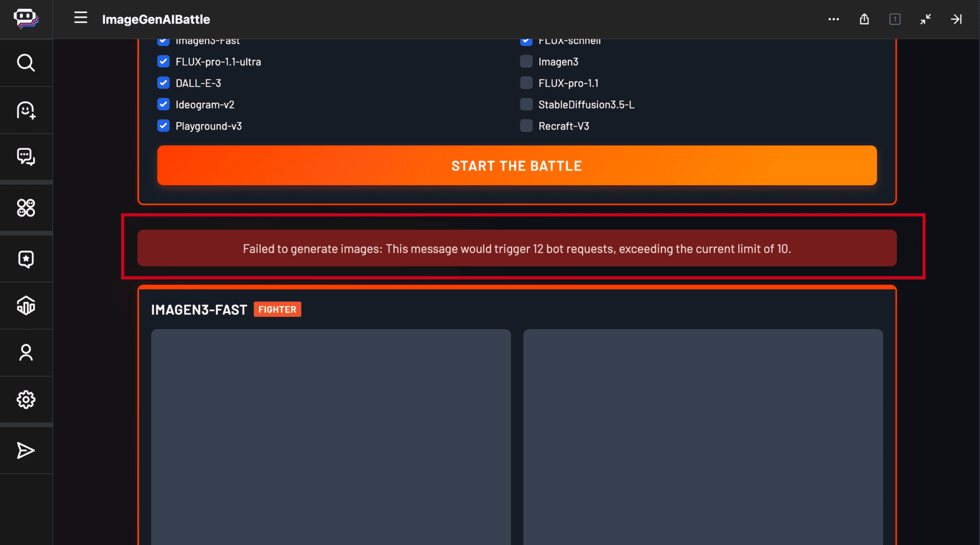The width and height of the screenshot is (980, 545).
Task: Click the FIGHTER badge
Action: [x=277, y=310]
